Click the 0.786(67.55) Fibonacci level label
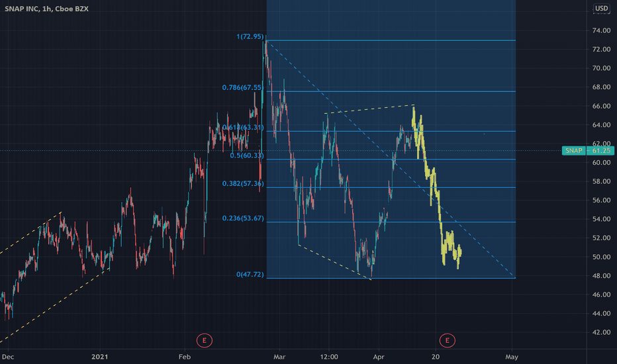The height and width of the screenshot is (364, 617). tap(242, 87)
